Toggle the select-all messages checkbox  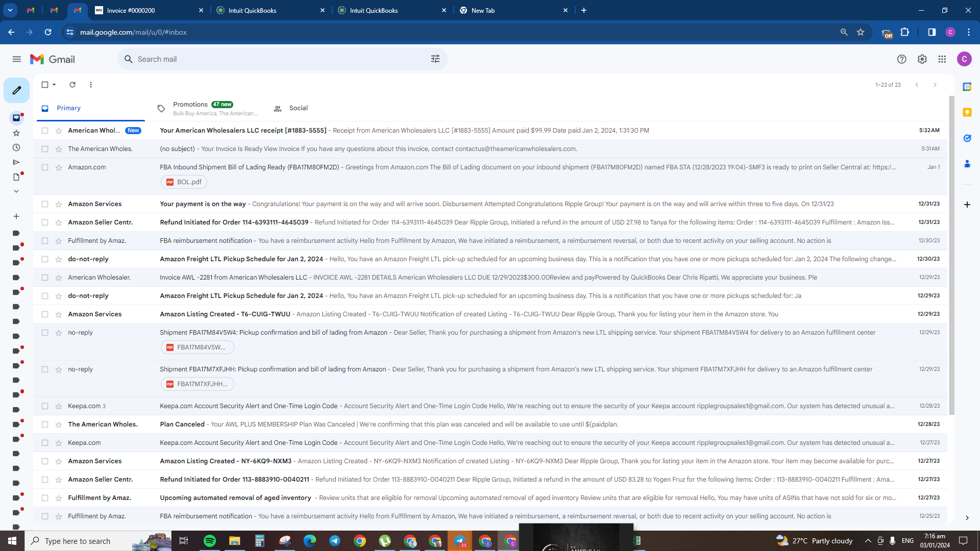click(45, 85)
